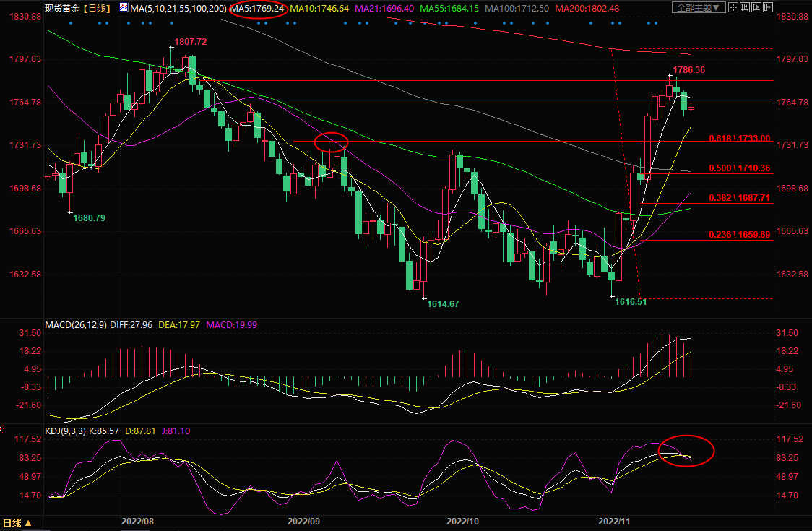Click the 2022/10 date on time axis
The height and width of the screenshot is (531, 812).
pyautogui.click(x=462, y=521)
